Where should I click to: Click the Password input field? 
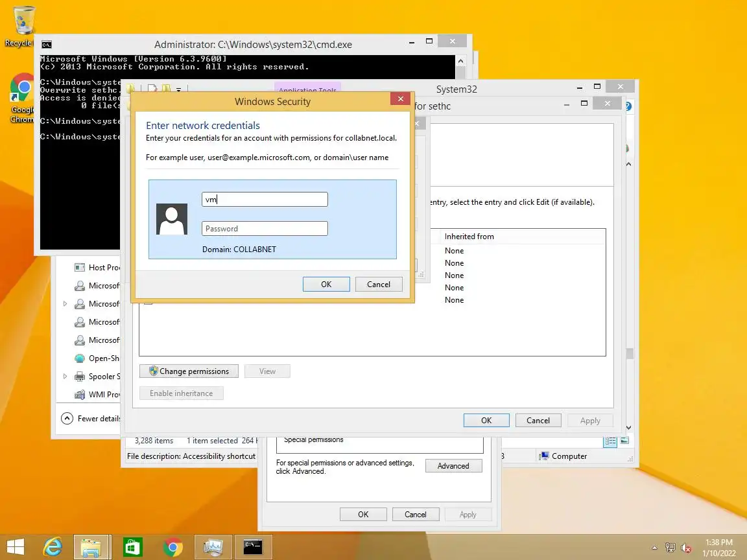point(265,229)
